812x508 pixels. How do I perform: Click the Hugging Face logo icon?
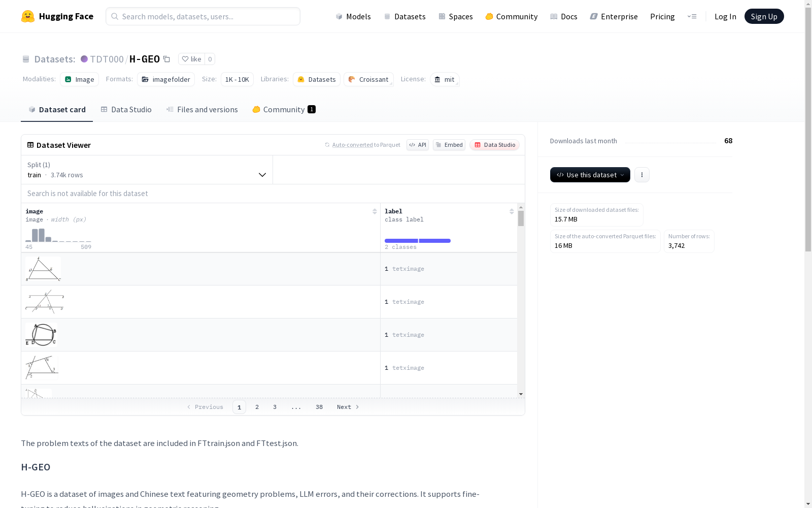click(28, 16)
